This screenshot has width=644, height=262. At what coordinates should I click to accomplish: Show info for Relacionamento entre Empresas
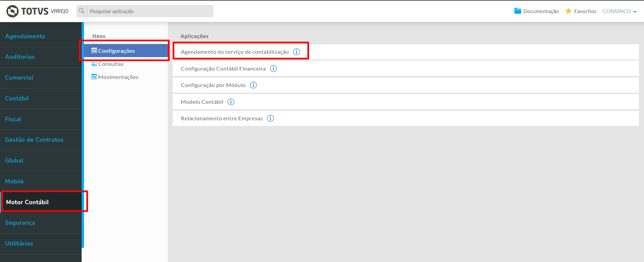click(270, 118)
